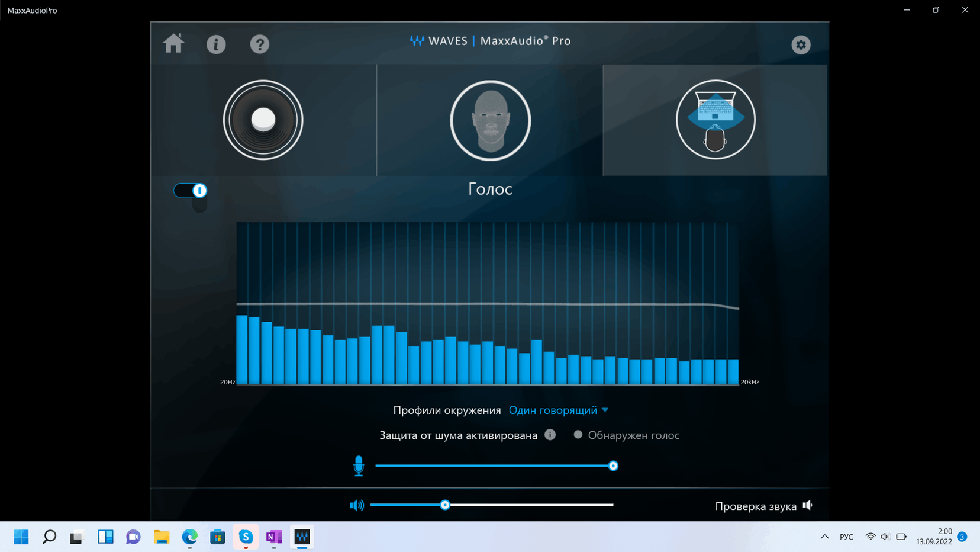Screen dimensions: 980x552
Task: Switch the РУС input language
Action: 846,537
